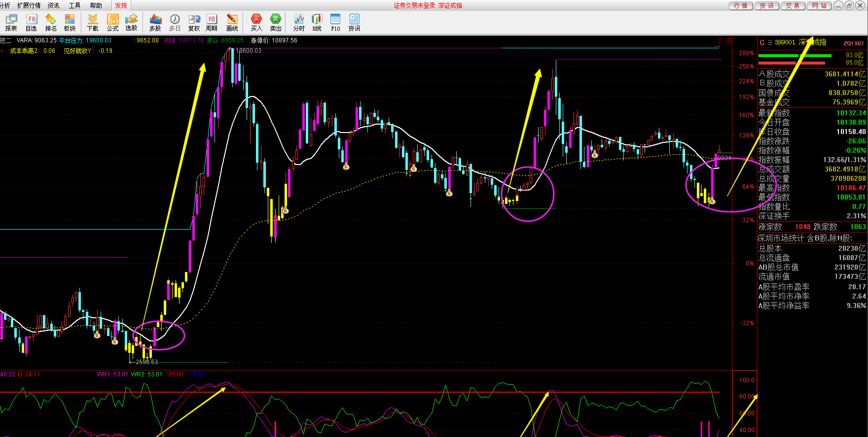Viewport: 868px width, 437px height.
Task: Click the 资讯 button at top right
Action: click(767, 5)
